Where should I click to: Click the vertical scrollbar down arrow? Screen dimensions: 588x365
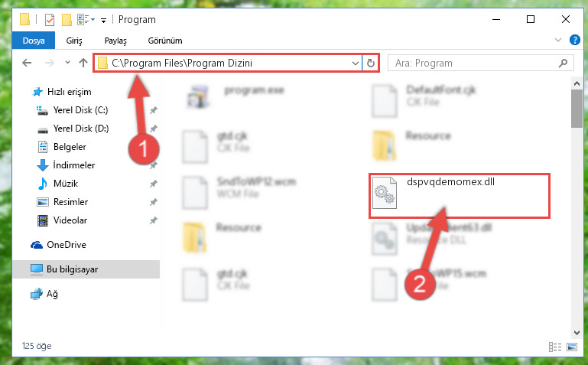(577, 333)
